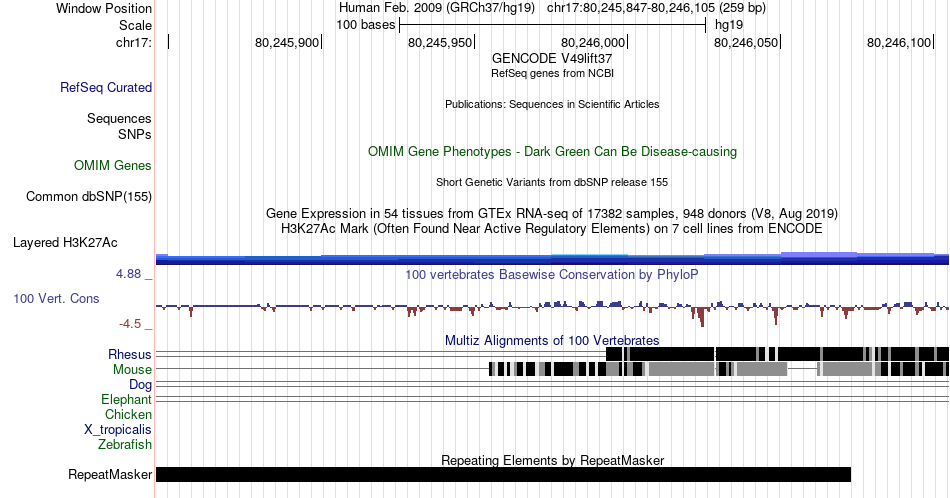Click the 4.88 PhyloP upper limit value

[128, 274]
